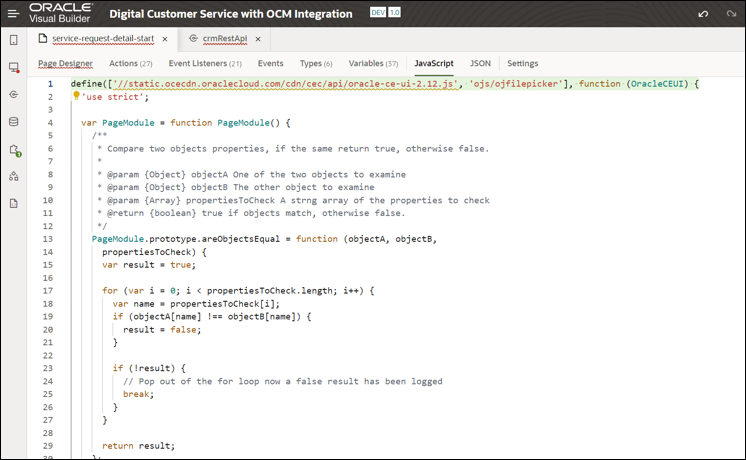The height and width of the screenshot is (460, 746).
Task: Click the lightbulb quick-fix icon on line 2
Action: 76,96
